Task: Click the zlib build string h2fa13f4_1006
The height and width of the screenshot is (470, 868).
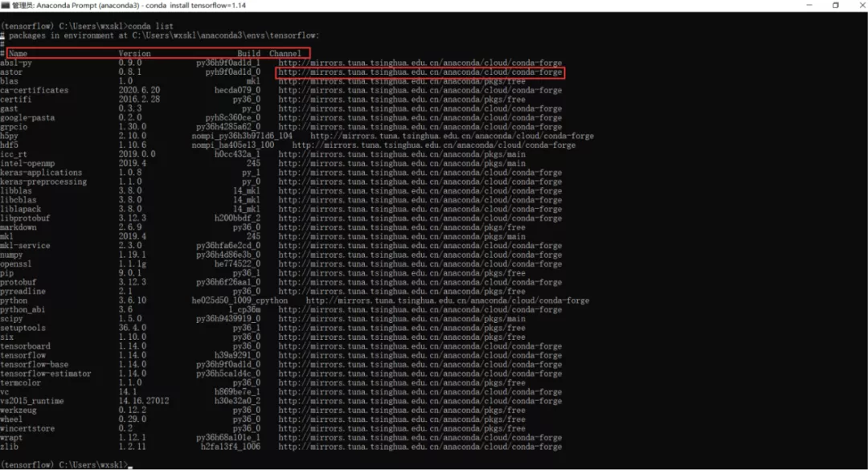Action: pyautogui.click(x=231, y=447)
